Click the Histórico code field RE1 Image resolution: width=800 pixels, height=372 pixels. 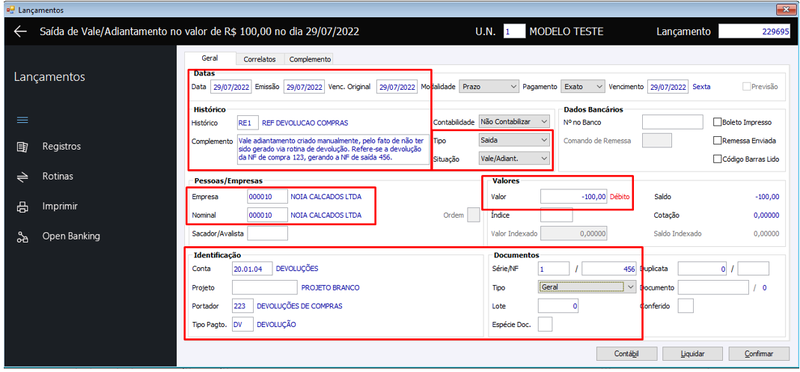point(247,123)
